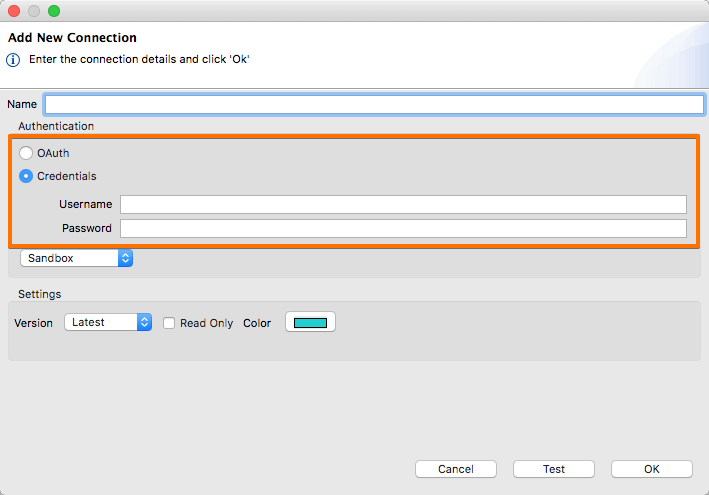Click the Version dropdown arrow stepper
The image size is (709, 495).
[x=144, y=322]
